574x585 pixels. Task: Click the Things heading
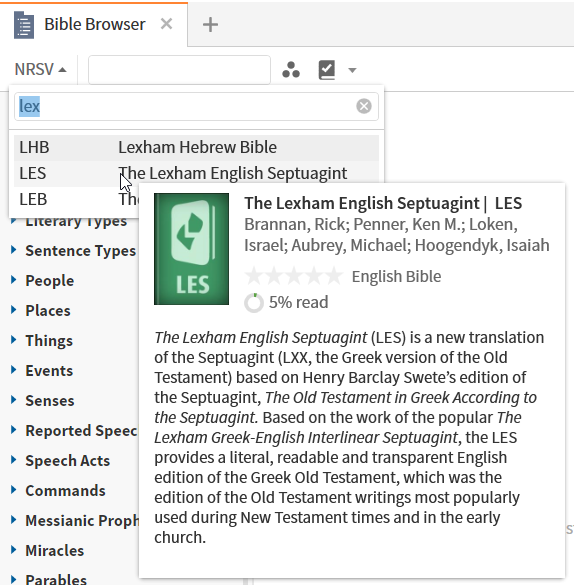(x=49, y=341)
